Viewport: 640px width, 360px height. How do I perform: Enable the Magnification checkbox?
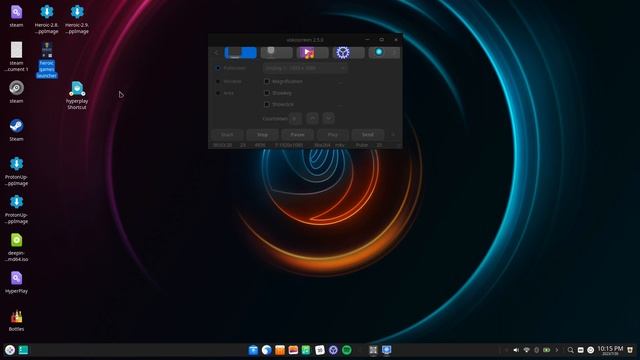click(267, 82)
